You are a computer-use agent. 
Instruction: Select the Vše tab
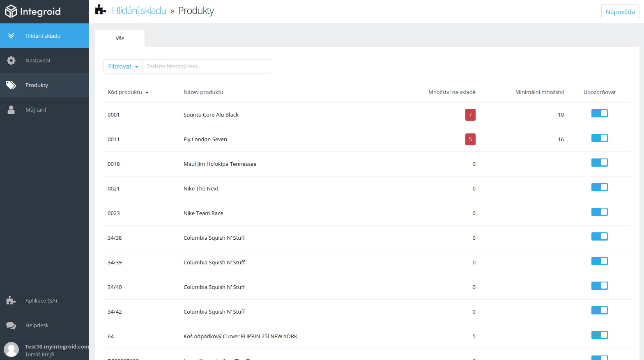point(120,38)
